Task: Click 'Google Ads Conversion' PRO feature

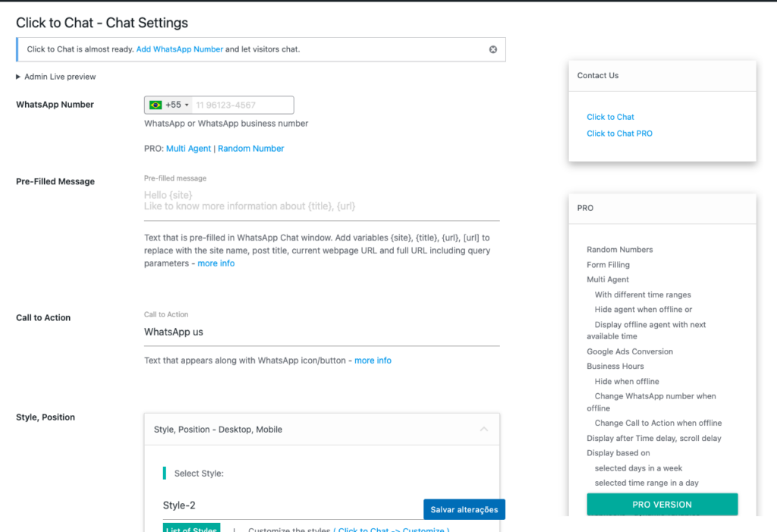Action: click(630, 351)
